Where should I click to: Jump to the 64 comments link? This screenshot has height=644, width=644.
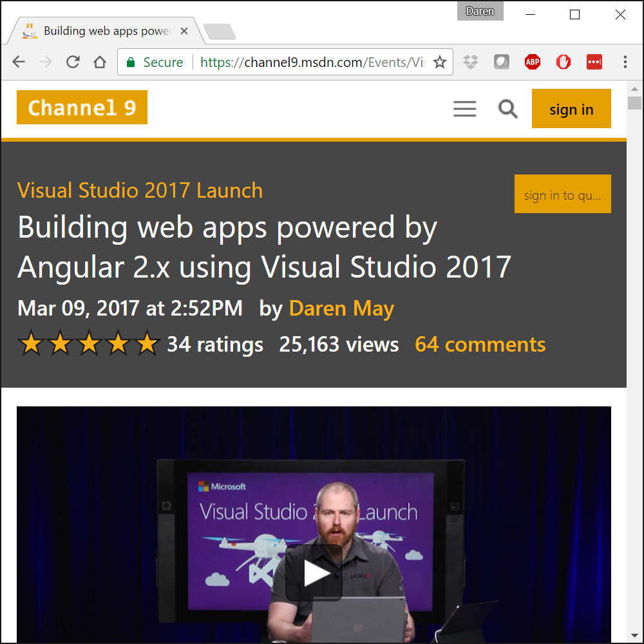click(480, 344)
